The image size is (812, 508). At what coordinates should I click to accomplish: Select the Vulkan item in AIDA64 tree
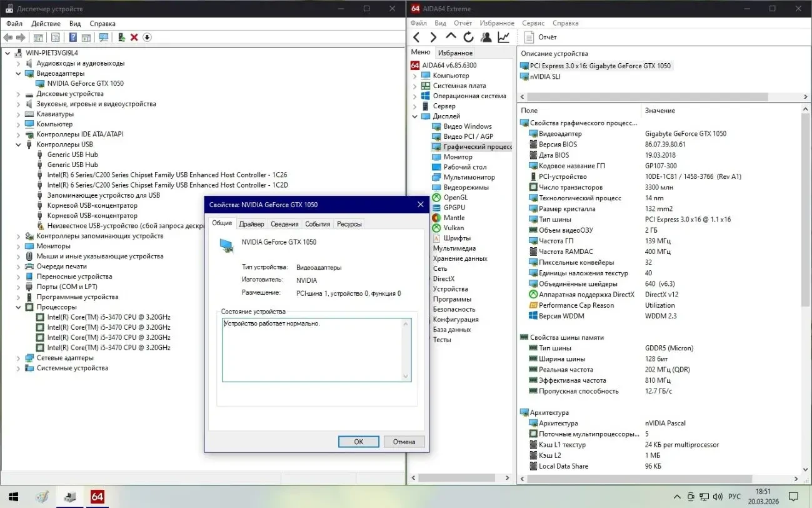[453, 228]
